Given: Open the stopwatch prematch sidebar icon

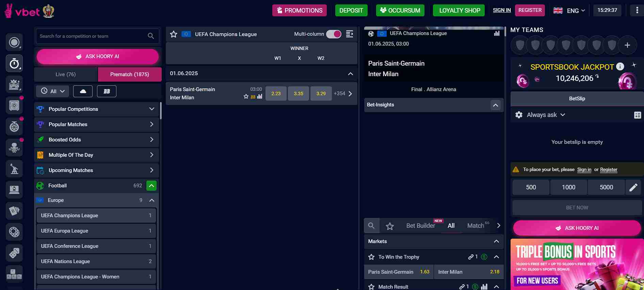Looking at the screenshot, I should [x=14, y=64].
